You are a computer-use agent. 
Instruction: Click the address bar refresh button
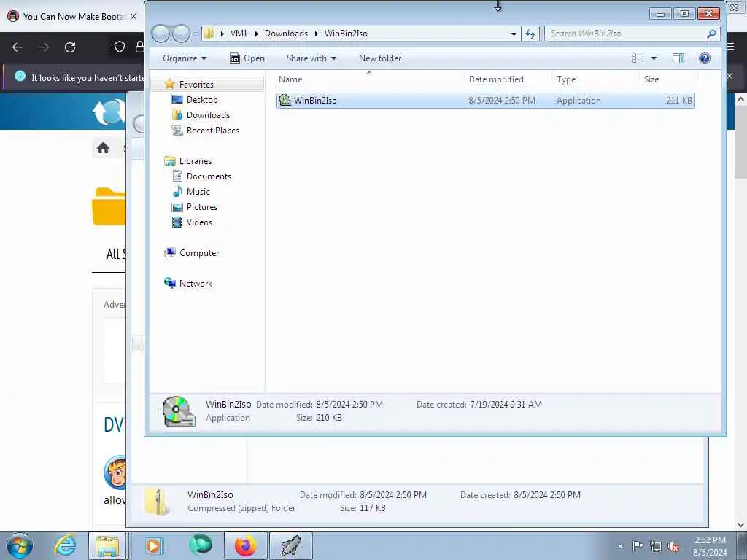point(530,34)
